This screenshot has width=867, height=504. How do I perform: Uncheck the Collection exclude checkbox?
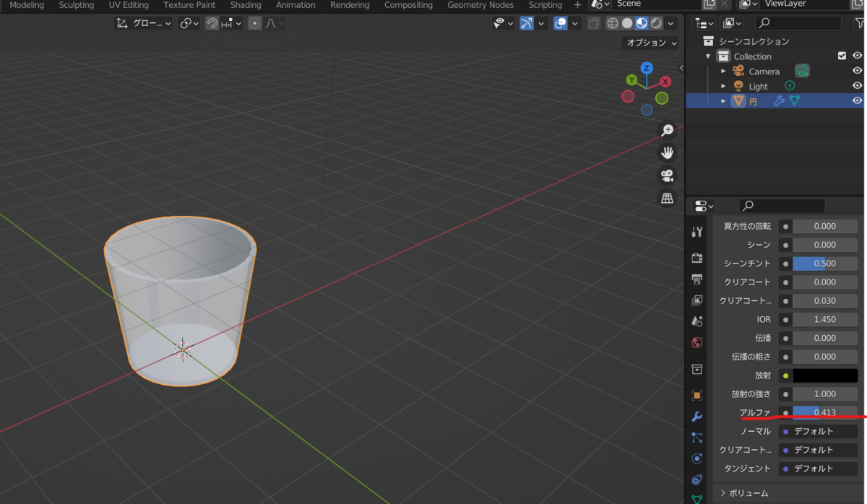[x=841, y=56]
